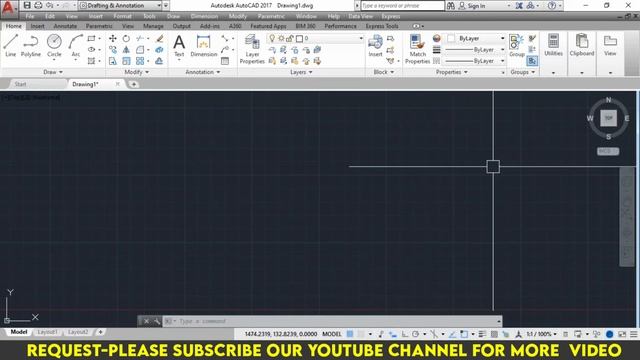Select the Polyline tool
This screenshot has width=640, height=360.
[x=31, y=46]
